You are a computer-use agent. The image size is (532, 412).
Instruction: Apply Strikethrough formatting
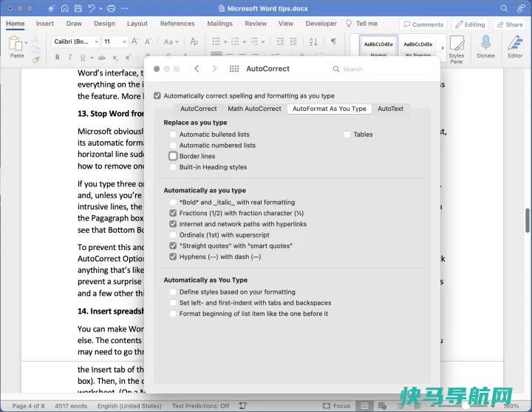pyautogui.click(x=102, y=58)
